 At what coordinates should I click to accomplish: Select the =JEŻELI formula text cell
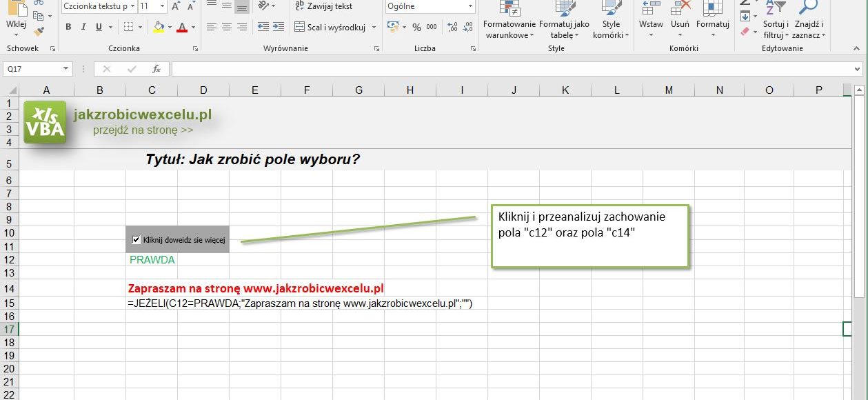(300, 303)
